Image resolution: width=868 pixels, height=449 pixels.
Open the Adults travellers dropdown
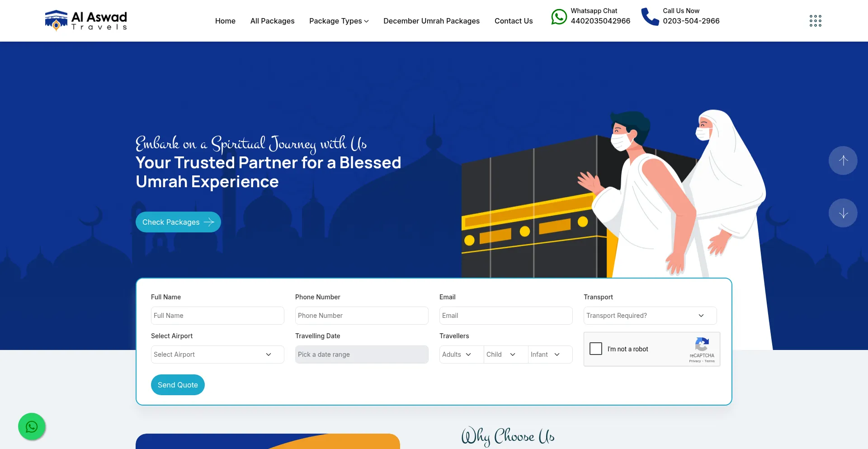(461, 354)
